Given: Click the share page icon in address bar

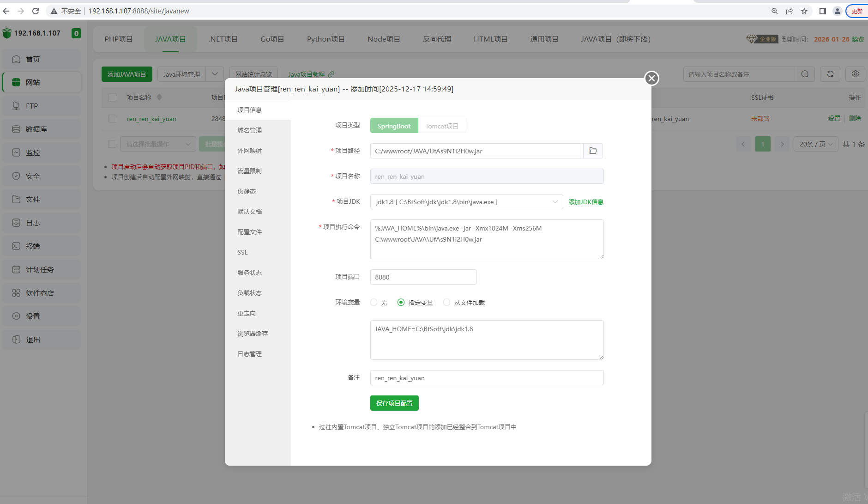Looking at the screenshot, I should 790,11.
